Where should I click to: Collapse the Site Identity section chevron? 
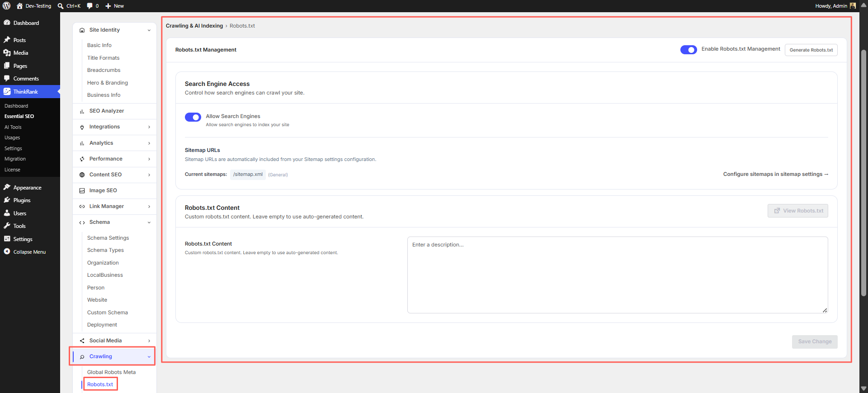[149, 30]
